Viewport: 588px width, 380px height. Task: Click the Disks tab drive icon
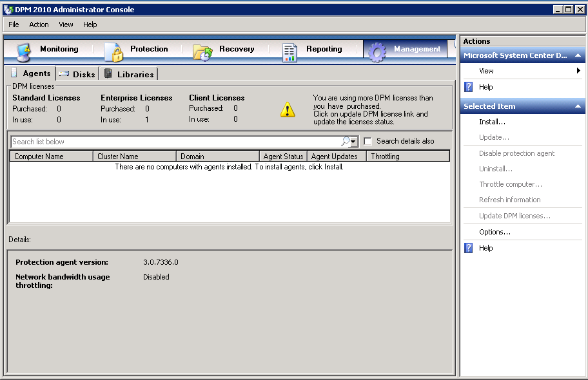[64, 73]
